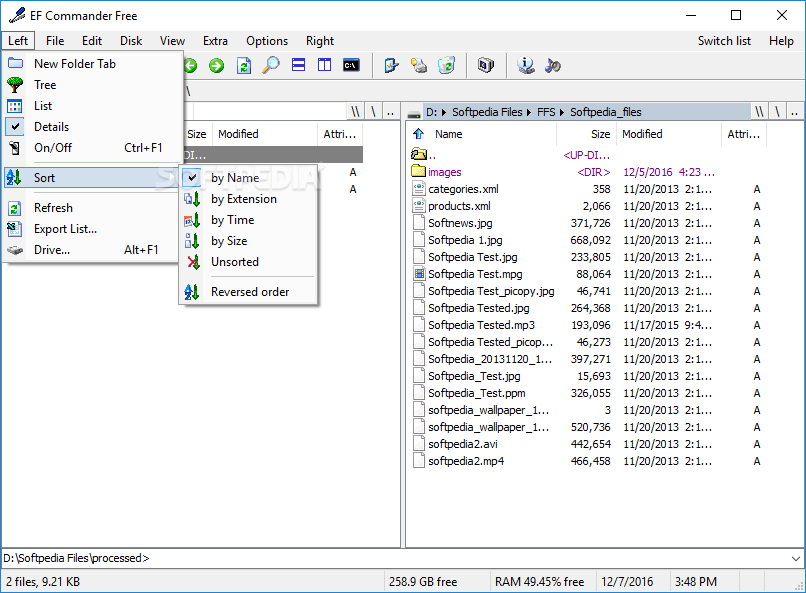Click the green forward arrow icon
Image resolution: width=806 pixels, height=593 pixels.
(216, 66)
